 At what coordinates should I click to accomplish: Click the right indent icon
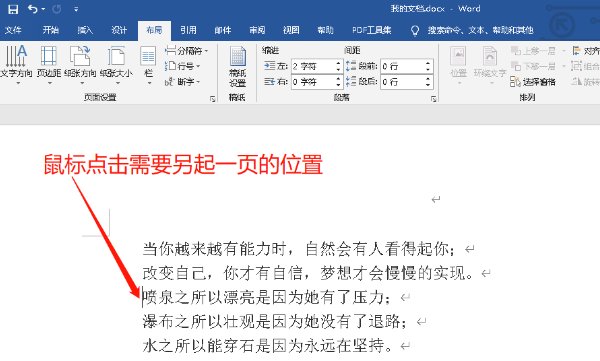tap(269, 82)
